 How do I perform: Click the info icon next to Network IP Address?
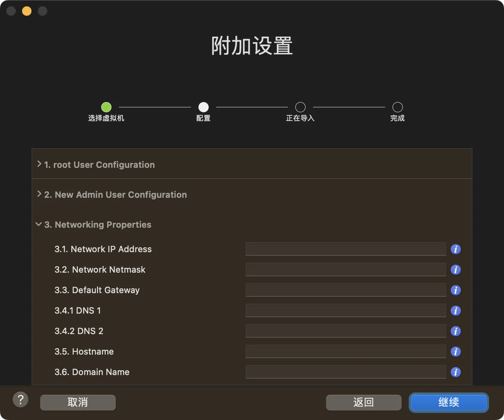pyautogui.click(x=456, y=249)
